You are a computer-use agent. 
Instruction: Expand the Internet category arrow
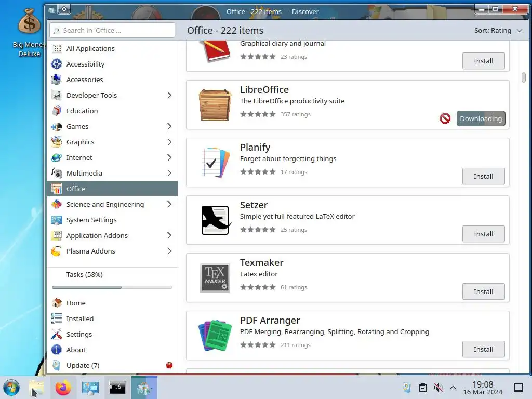[x=169, y=157]
